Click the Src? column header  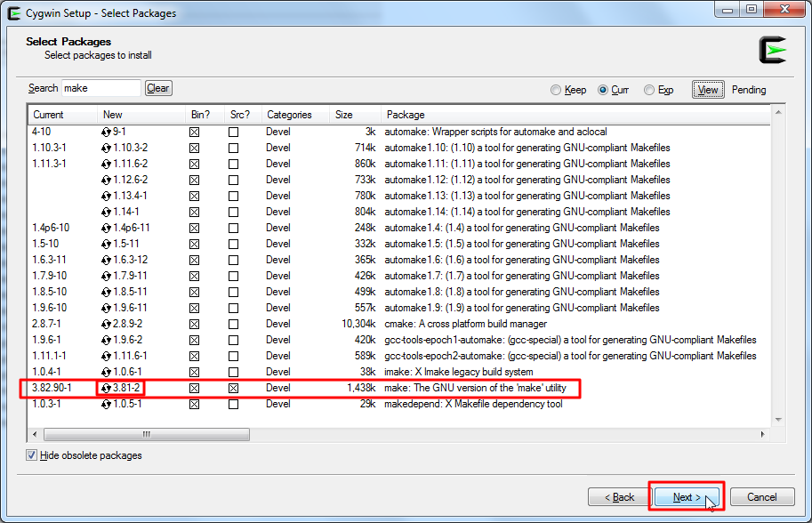[x=243, y=115]
